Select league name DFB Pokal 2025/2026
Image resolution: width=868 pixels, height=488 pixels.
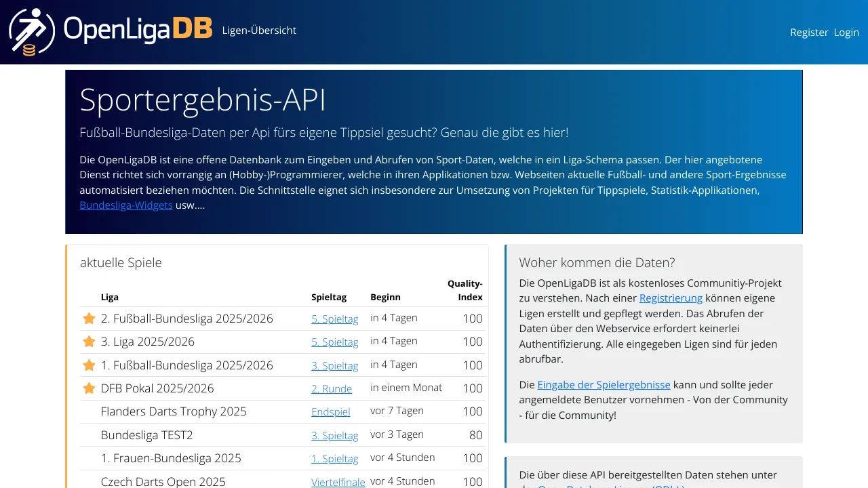157,388
